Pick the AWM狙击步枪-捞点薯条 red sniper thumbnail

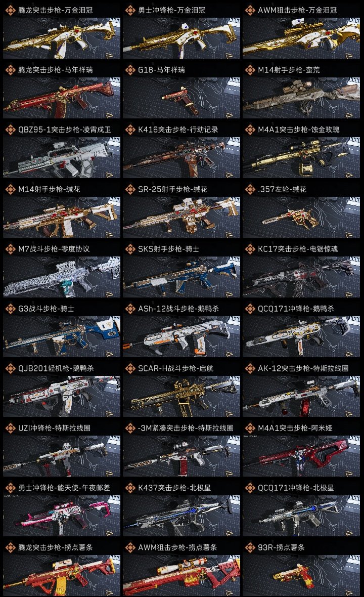click(x=181, y=575)
